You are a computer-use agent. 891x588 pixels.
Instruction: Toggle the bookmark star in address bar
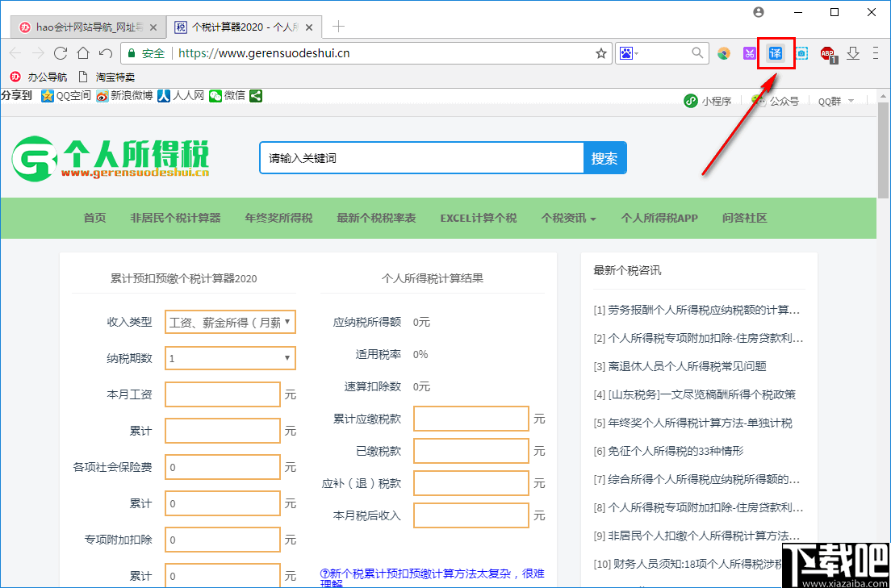tap(600, 52)
